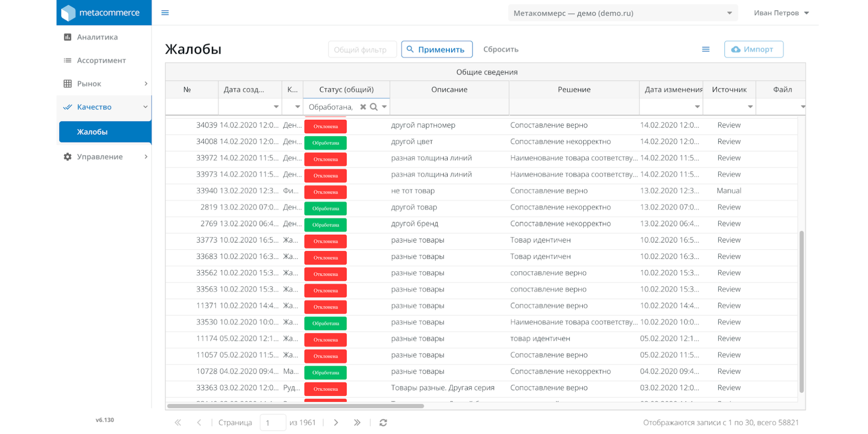This screenshot has height=434, width=868.
Task: Click the Общий фильтр input field
Action: pos(362,50)
